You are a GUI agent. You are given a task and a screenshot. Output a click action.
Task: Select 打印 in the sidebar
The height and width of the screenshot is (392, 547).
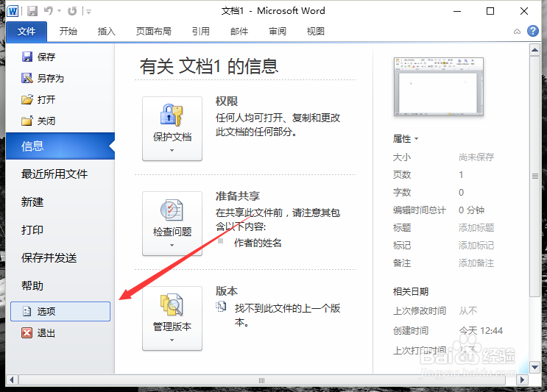[x=32, y=229]
